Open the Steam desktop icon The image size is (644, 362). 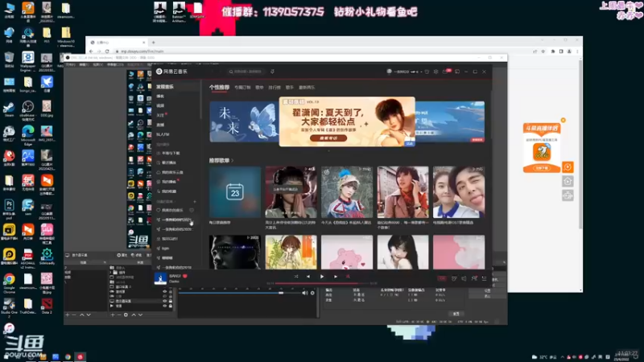(9, 109)
